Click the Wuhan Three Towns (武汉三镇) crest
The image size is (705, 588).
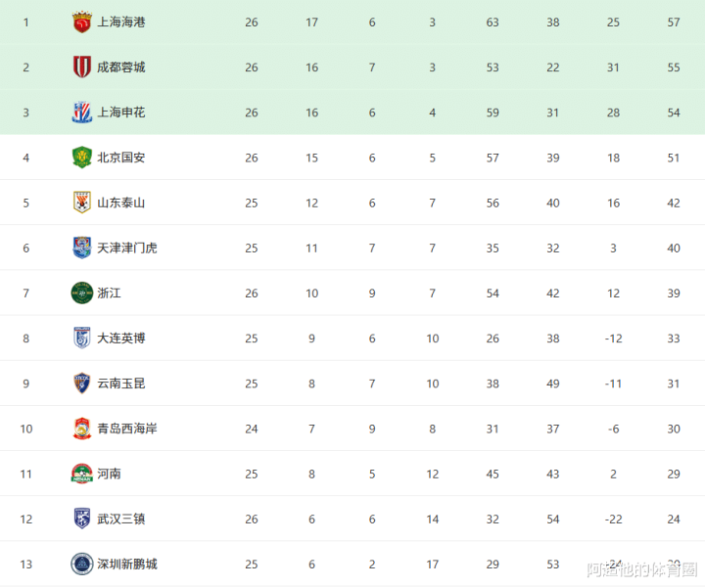[x=82, y=519]
